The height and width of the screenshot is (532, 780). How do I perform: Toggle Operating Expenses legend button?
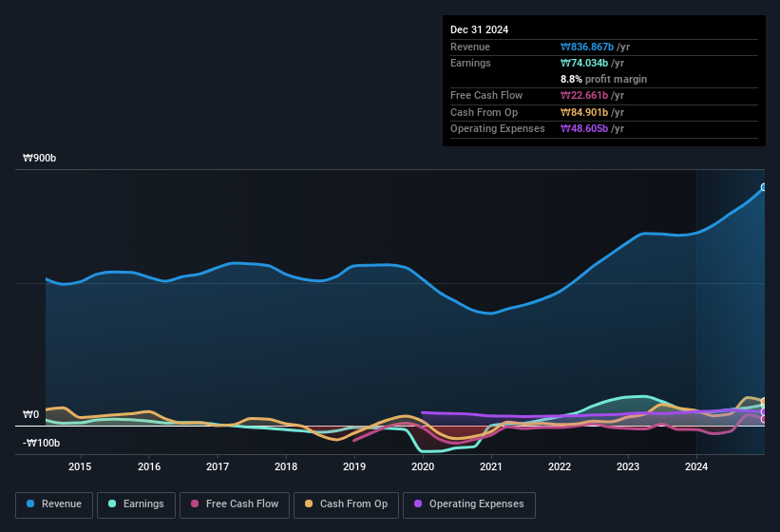click(x=469, y=504)
